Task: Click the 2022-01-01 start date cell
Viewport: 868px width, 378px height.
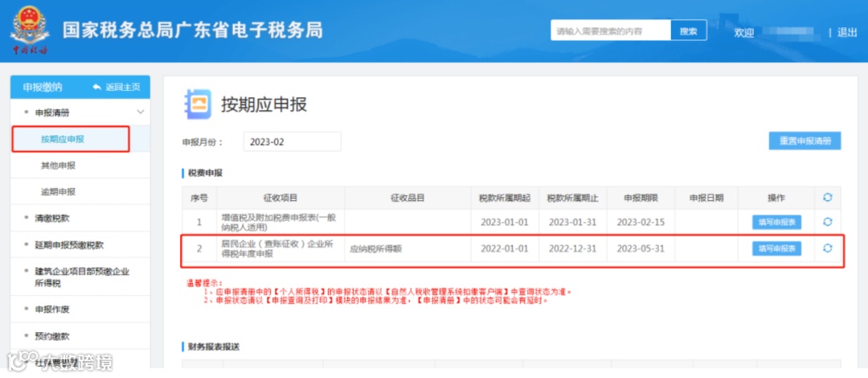Action: click(504, 249)
